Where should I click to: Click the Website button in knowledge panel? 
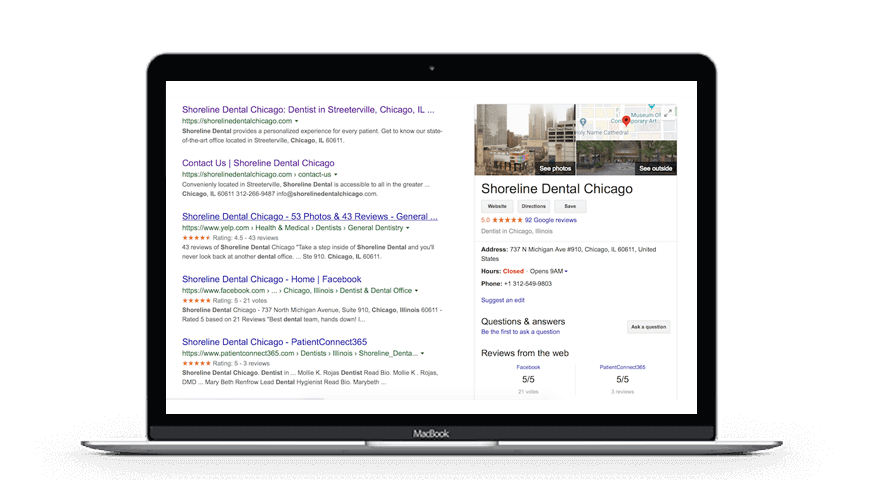497,207
